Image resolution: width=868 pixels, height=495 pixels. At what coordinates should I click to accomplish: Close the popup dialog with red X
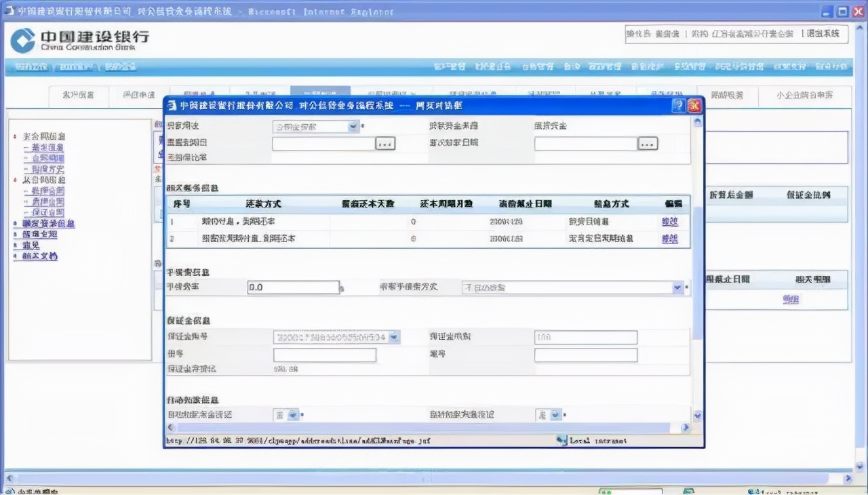(694, 106)
